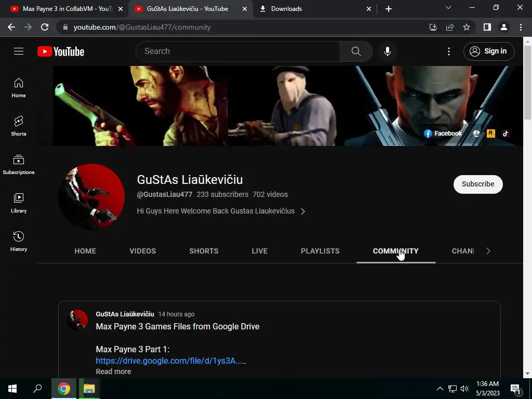Image resolution: width=532 pixels, height=399 pixels.
Task: Open Windows taskbar search
Action: tap(37, 389)
